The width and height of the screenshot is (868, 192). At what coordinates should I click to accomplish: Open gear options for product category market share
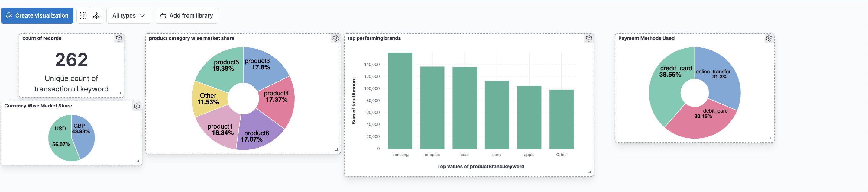335,38
